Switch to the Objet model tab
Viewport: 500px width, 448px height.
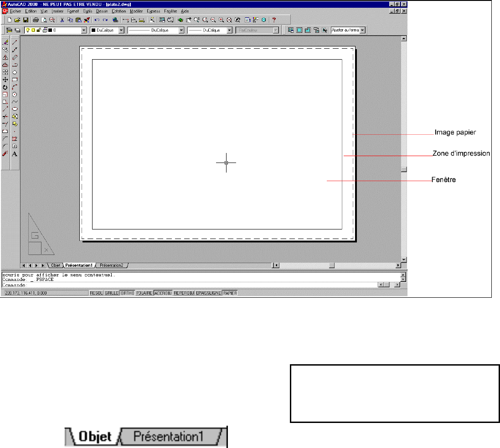56,265
